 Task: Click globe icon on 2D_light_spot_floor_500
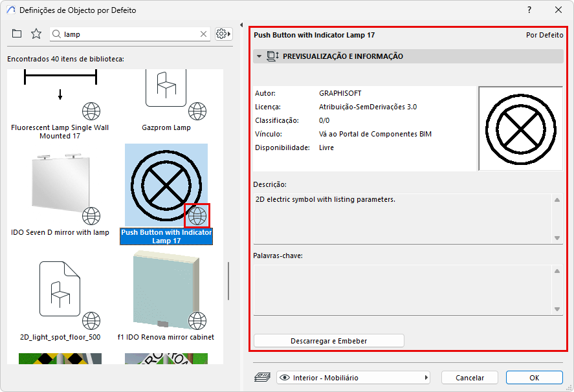[91, 321]
